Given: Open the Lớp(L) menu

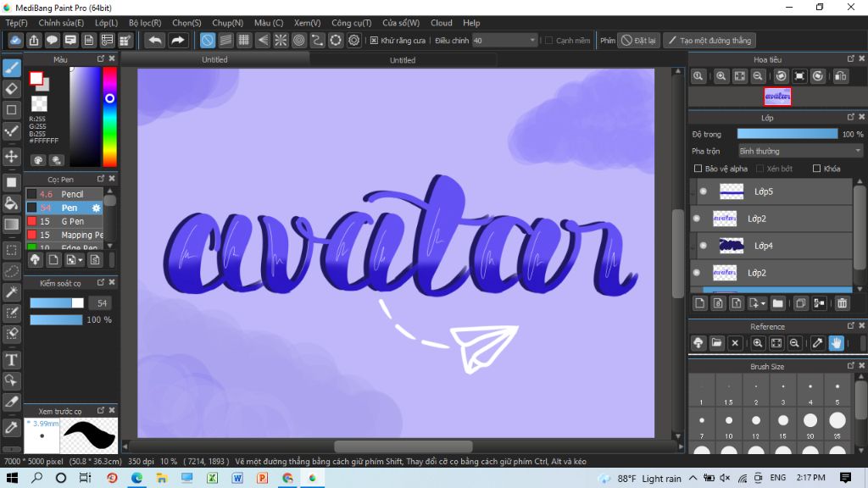Looking at the screenshot, I should click(106, 23).
